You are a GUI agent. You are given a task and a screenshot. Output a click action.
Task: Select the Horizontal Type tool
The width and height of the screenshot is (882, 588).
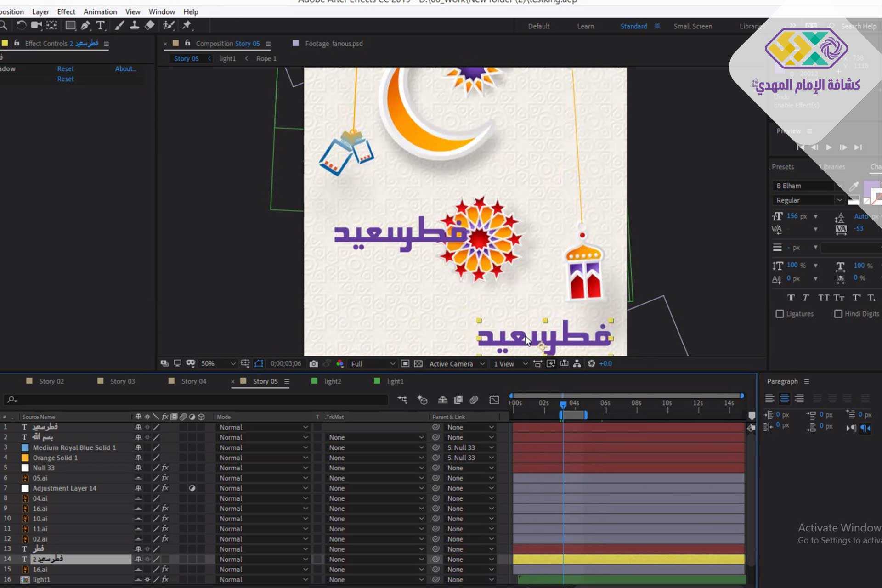click(100, 25)
